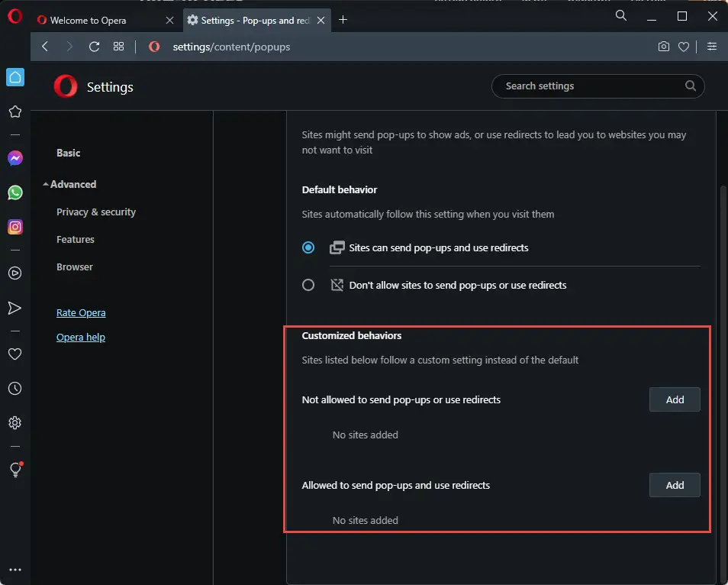Open WhatsApp in the sidebar

[x=15, y=192]
